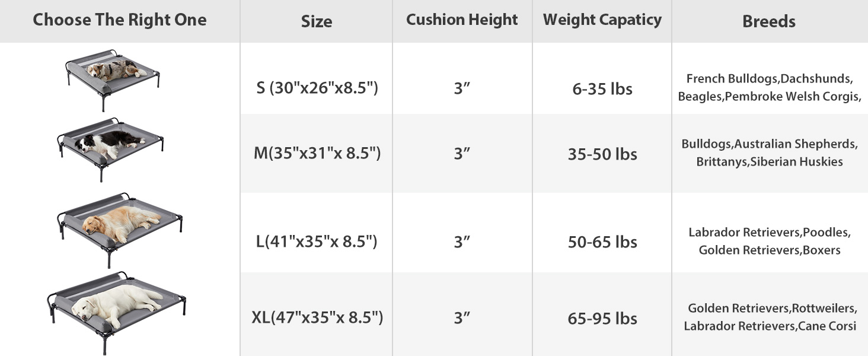Select the M(35"x31"x 8.5") size cell

317,154
